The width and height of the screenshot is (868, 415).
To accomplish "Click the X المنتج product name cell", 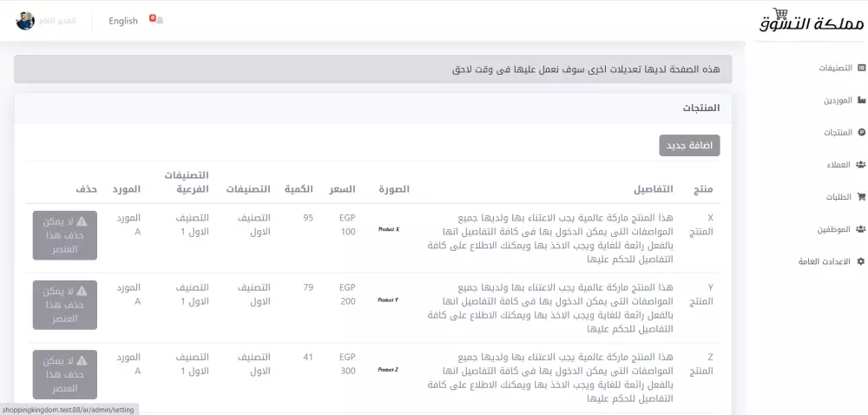I will tap(700, 225).
